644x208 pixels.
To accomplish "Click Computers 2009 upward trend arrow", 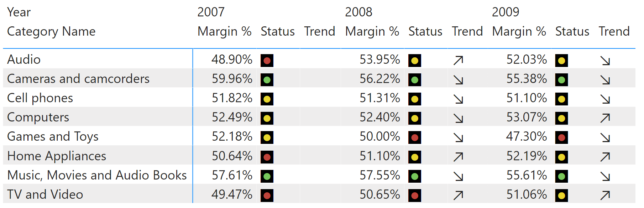I will pyautogui.click(x=605, y=118).
